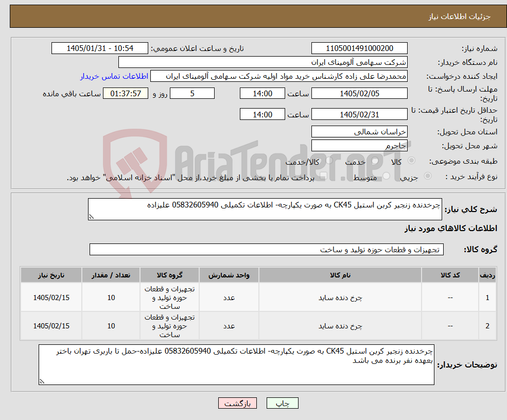Click the resize handle of buyer notes box
The height and width of the screenshot is (420, 507).
42,381
